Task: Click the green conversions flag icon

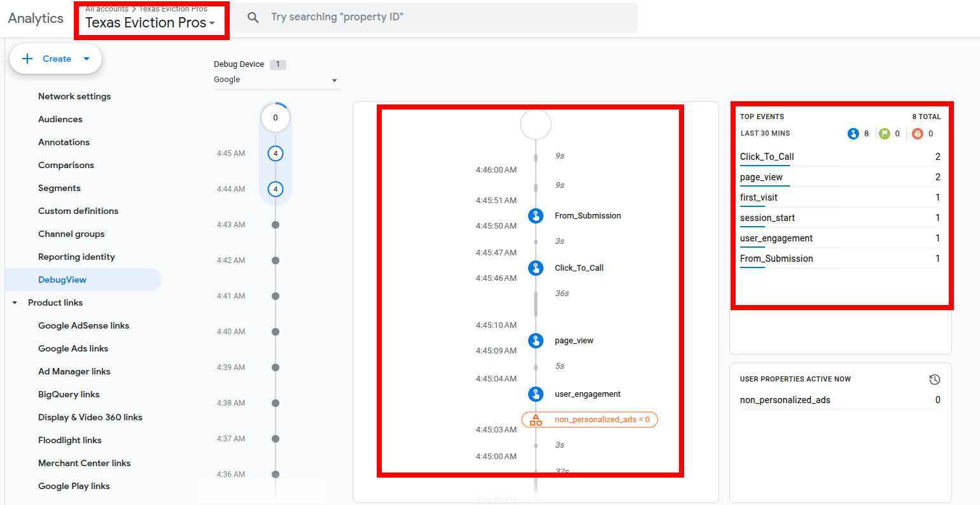Action: tap(885, 134)
